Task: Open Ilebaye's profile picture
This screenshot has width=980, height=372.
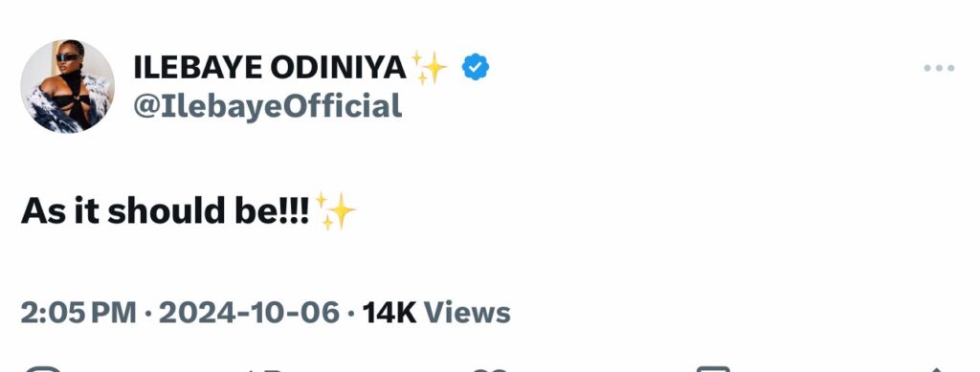Action: coord(68,86)
